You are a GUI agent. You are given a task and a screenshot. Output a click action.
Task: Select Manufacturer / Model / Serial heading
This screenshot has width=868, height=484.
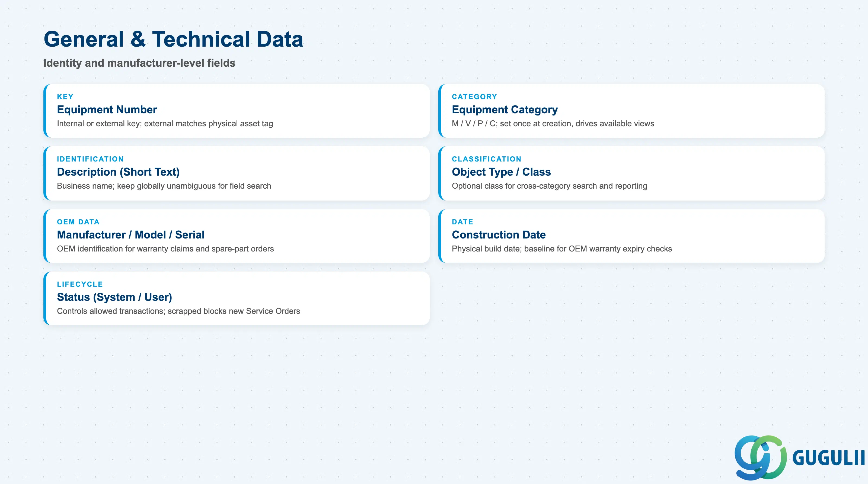pyautogui.click(x=131, y=235)
